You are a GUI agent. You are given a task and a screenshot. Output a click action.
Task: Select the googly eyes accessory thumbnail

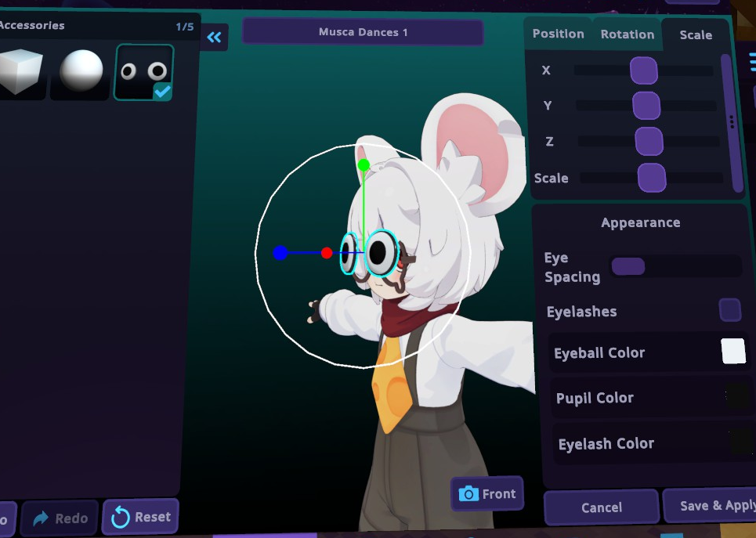(143, 72)
